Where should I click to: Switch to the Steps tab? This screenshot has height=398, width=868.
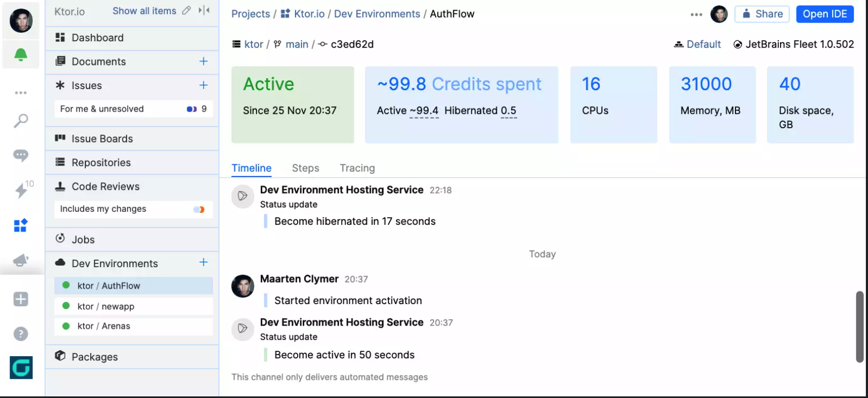tap(305, 168)
